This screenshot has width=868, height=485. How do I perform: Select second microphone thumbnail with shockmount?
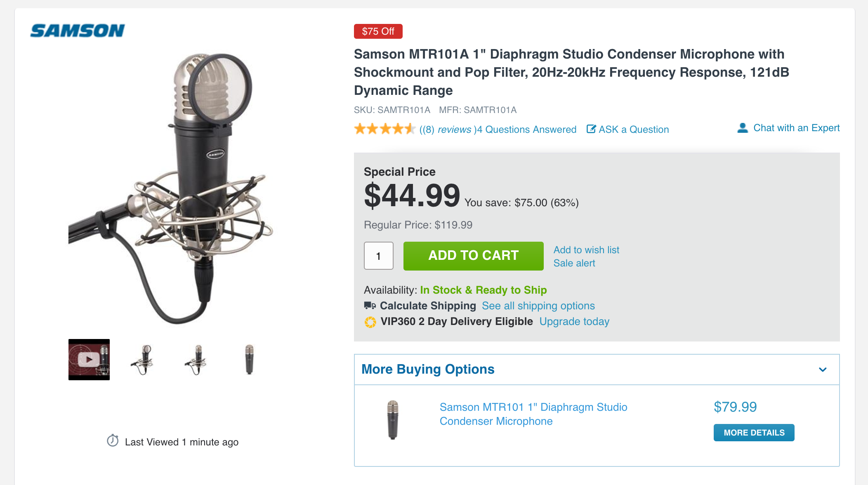(143, 360)
